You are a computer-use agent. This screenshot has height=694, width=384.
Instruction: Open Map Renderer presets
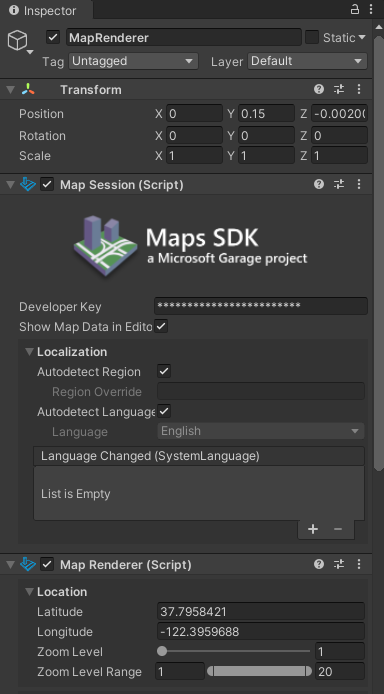pyautogui.click(x=339, y=564)
